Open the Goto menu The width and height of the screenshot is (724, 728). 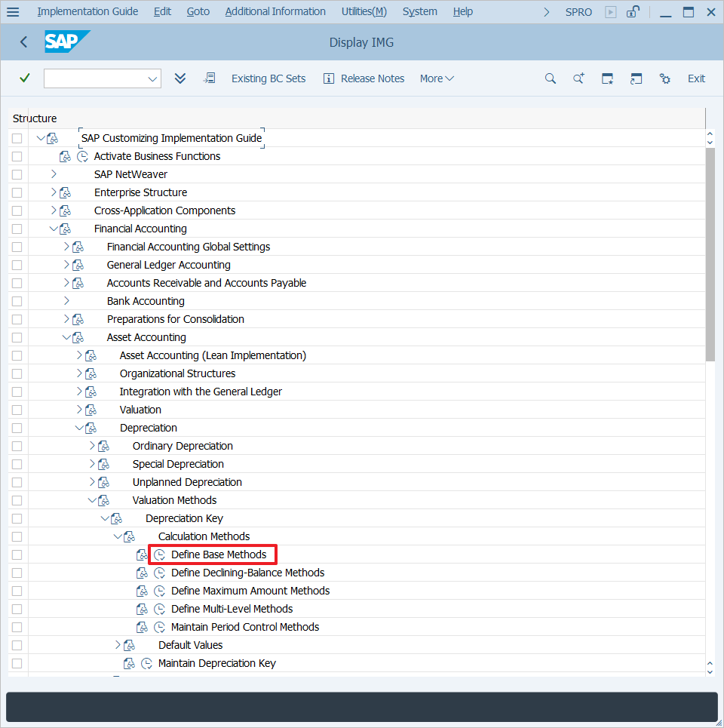(198, 11)
